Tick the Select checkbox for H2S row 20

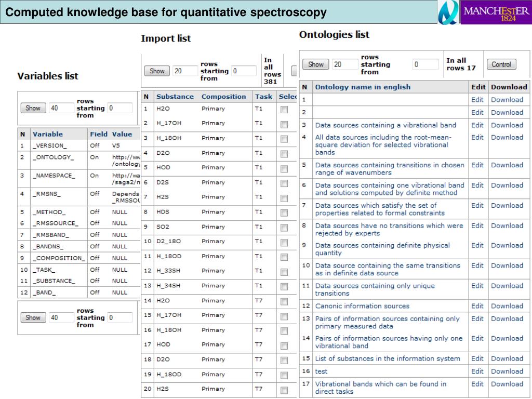click(x=284, y=390)
